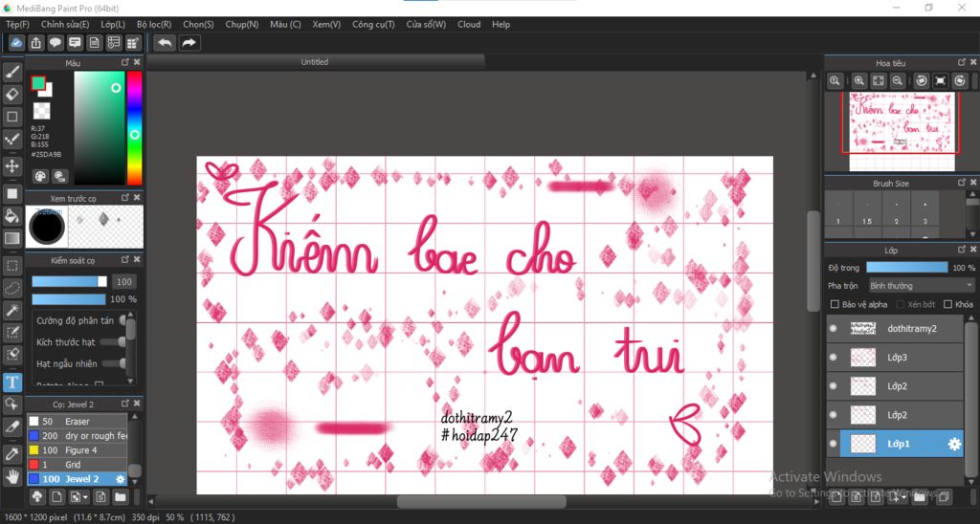Click the Redo arrow button
The width and height of the screenshot is (980, 524).
pos(189,42)
